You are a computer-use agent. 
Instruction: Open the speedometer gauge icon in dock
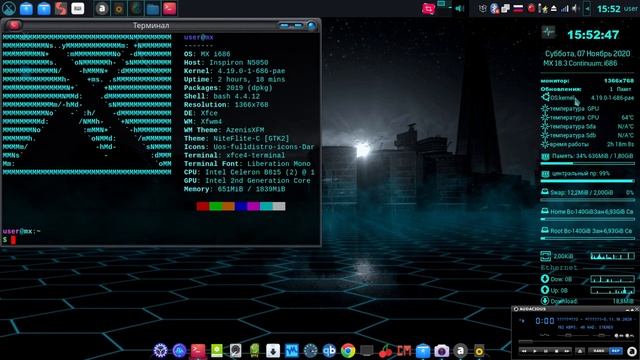[310, 350]
